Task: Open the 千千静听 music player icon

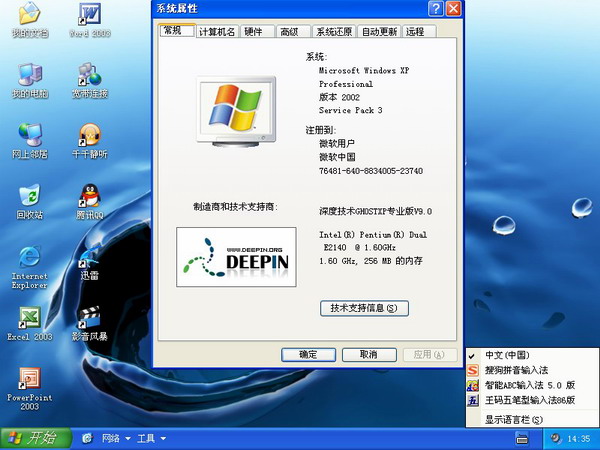Action: [90, 134]
